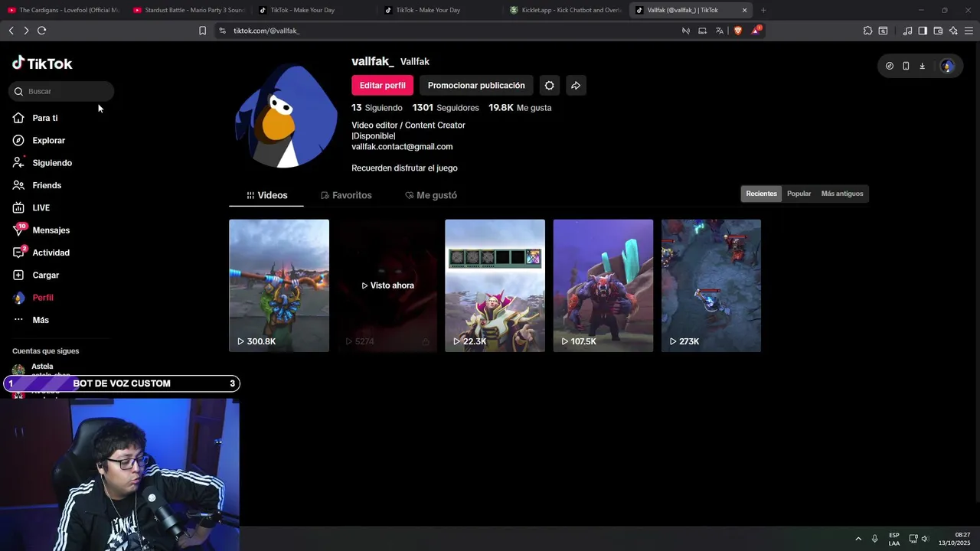Click ESP LAA language indicator
This screenshot has height=551, width=980.
tap(894, 539)
